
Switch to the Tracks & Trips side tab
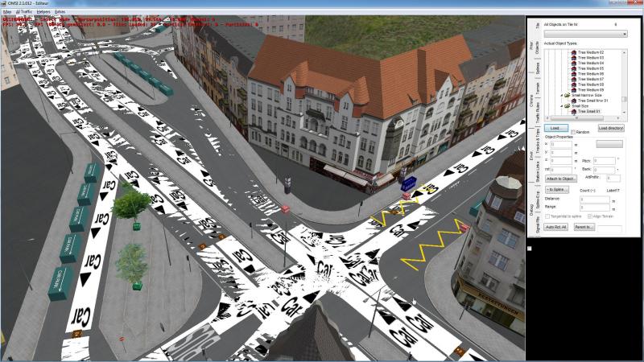coord(537,141)
